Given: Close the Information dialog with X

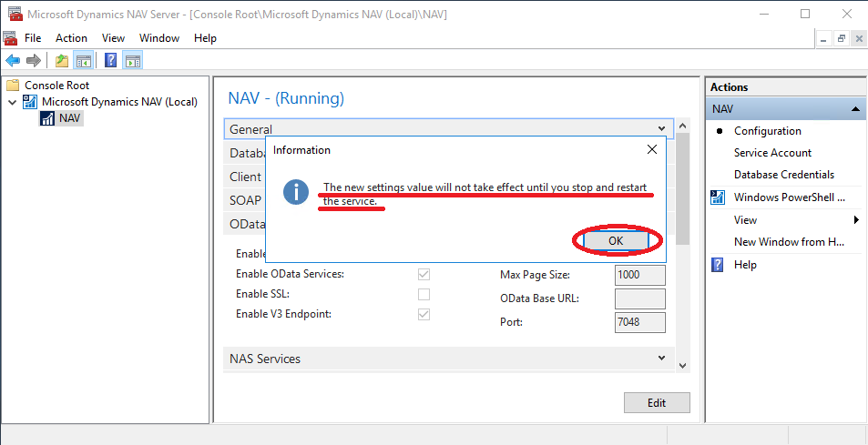Looking at the screenshot, I should (652, 149).
